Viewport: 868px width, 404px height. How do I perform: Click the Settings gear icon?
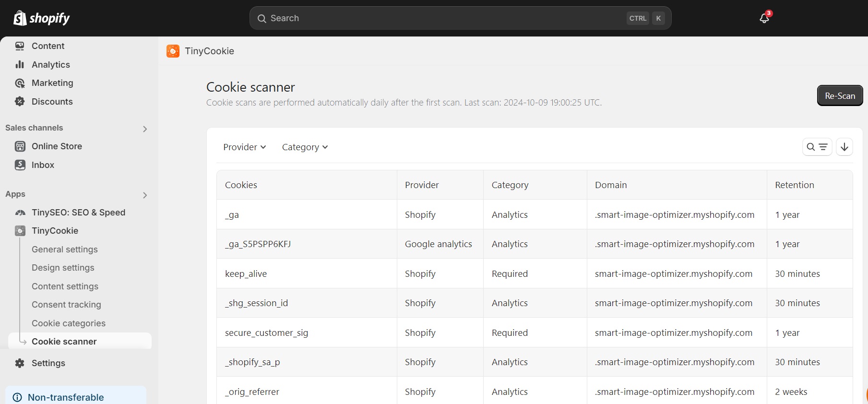pos(20,363)
